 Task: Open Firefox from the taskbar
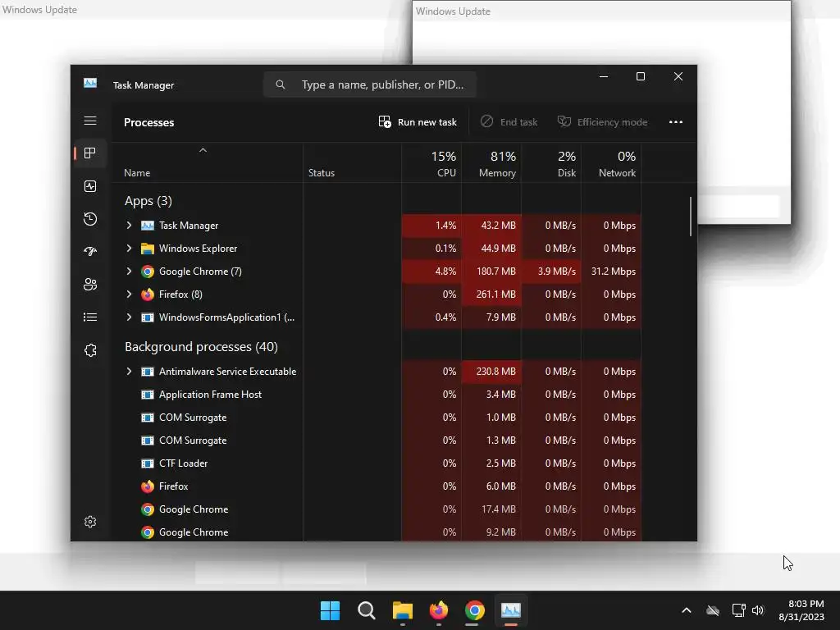tap(439, 610)
